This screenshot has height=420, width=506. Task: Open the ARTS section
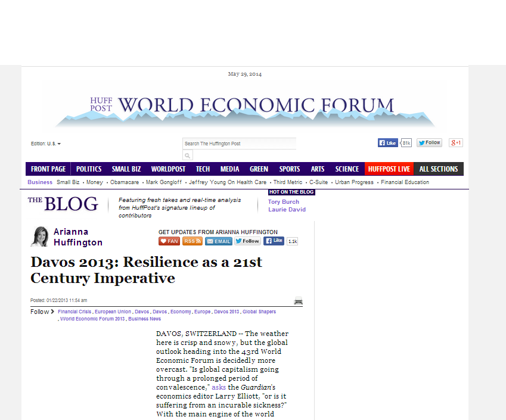(318, 169)
